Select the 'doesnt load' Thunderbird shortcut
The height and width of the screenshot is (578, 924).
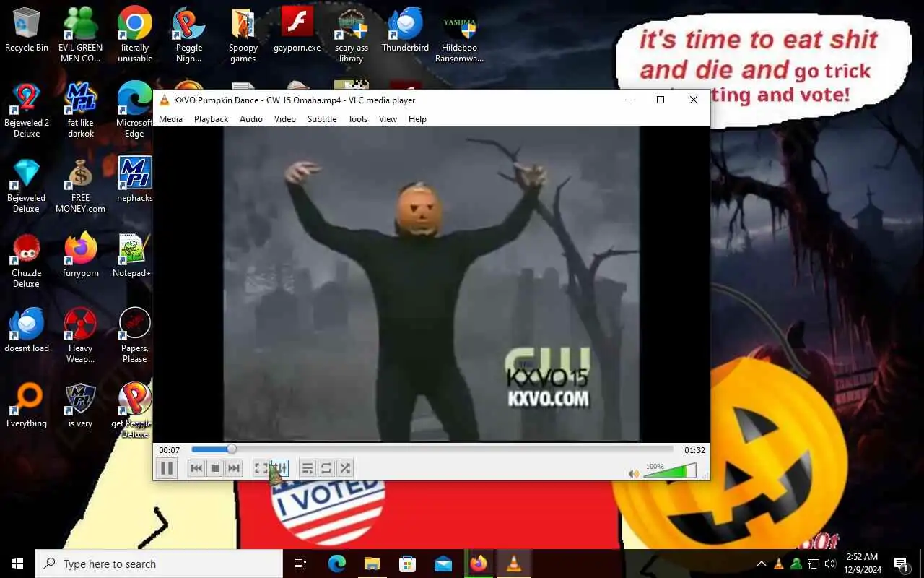(27, 330)
